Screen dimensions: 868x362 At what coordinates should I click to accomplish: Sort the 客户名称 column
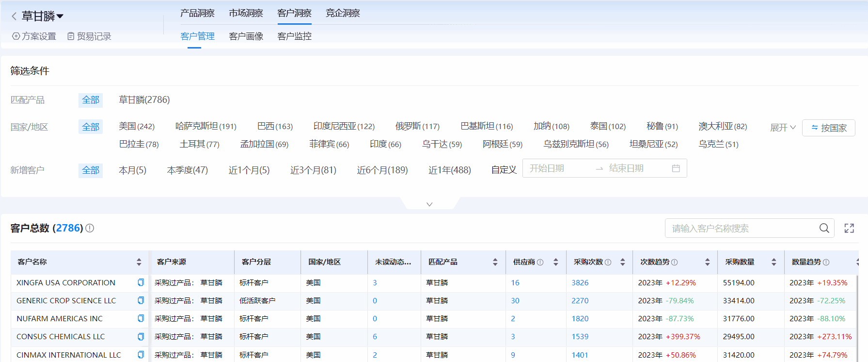point(139,262)
